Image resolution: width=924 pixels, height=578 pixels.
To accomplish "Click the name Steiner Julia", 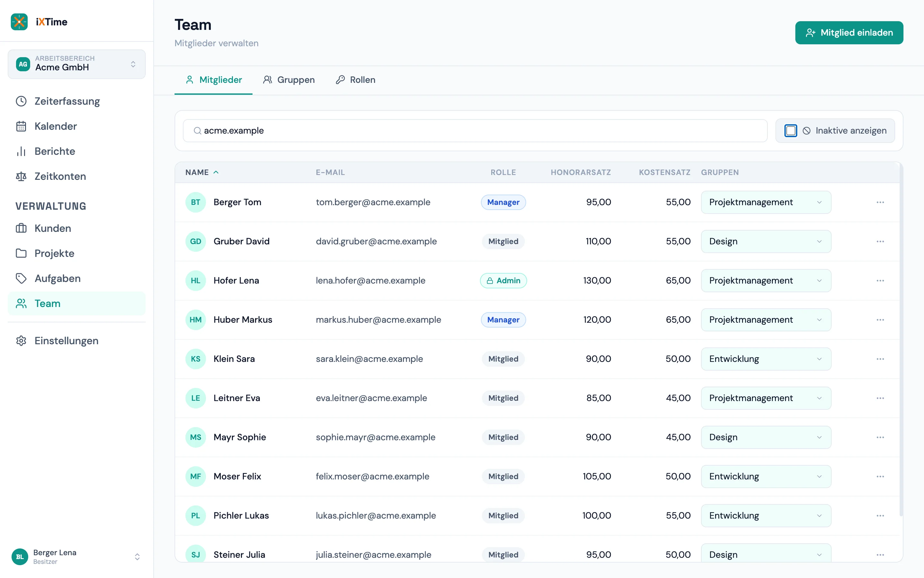I will coord(239,555).
